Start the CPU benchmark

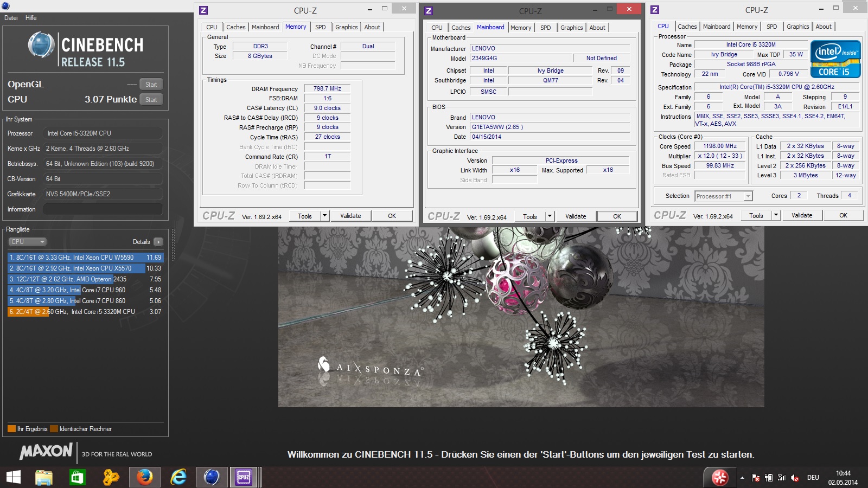pyautogui.click(x=151, y=99)
